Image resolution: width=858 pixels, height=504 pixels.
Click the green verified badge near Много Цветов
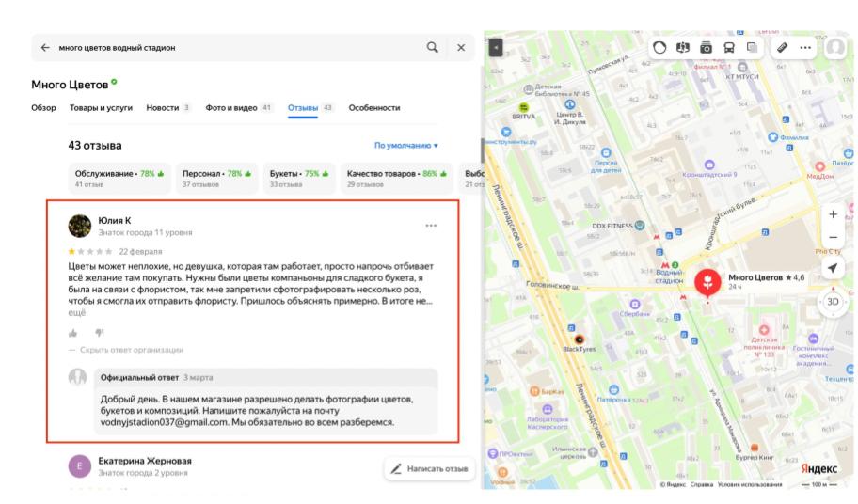pos(114,82)
